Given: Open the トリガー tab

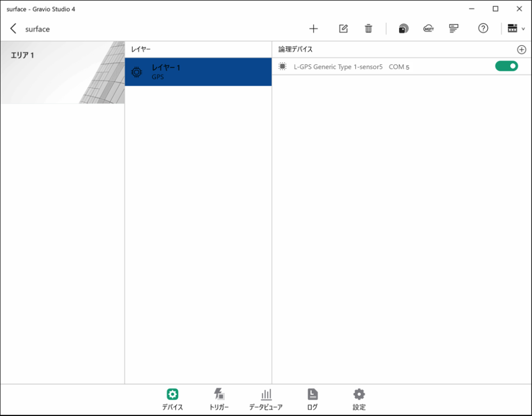Looking at the screenshot, I should (219, 399).
